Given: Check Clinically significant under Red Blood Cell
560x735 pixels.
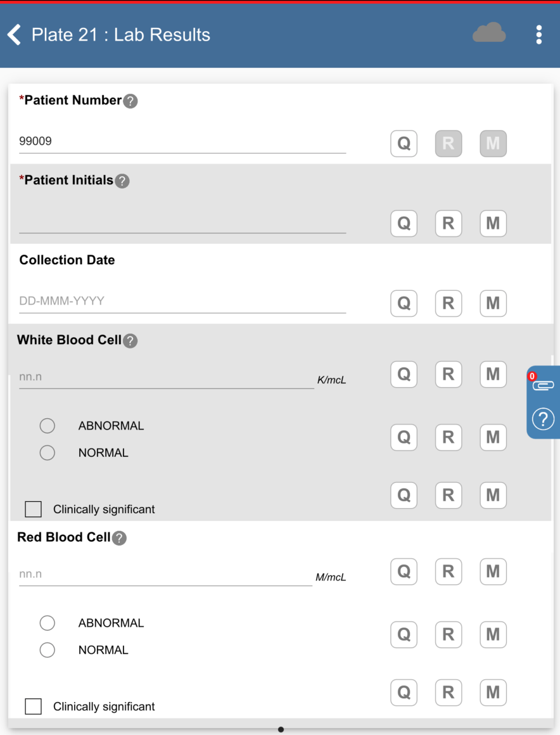Looking at the screenshot, I should click(33, 706).
